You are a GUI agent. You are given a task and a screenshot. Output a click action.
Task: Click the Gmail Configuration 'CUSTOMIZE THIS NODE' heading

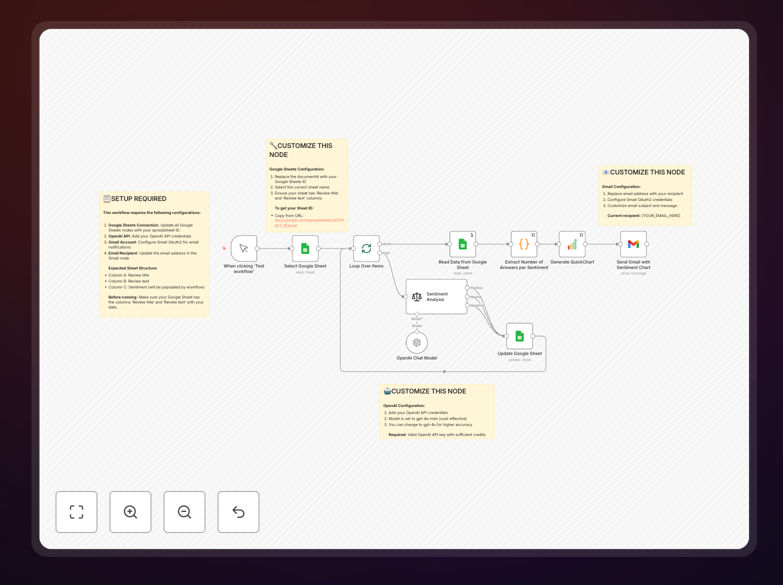click(644, 172)
